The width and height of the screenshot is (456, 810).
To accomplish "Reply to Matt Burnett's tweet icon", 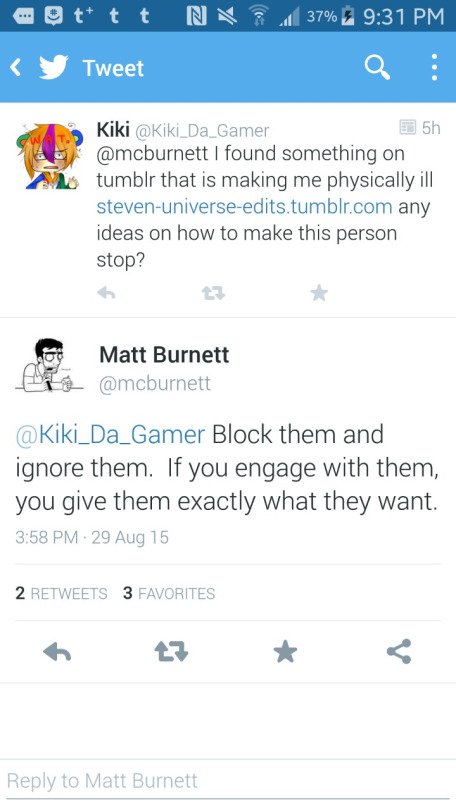I will 57,652.
